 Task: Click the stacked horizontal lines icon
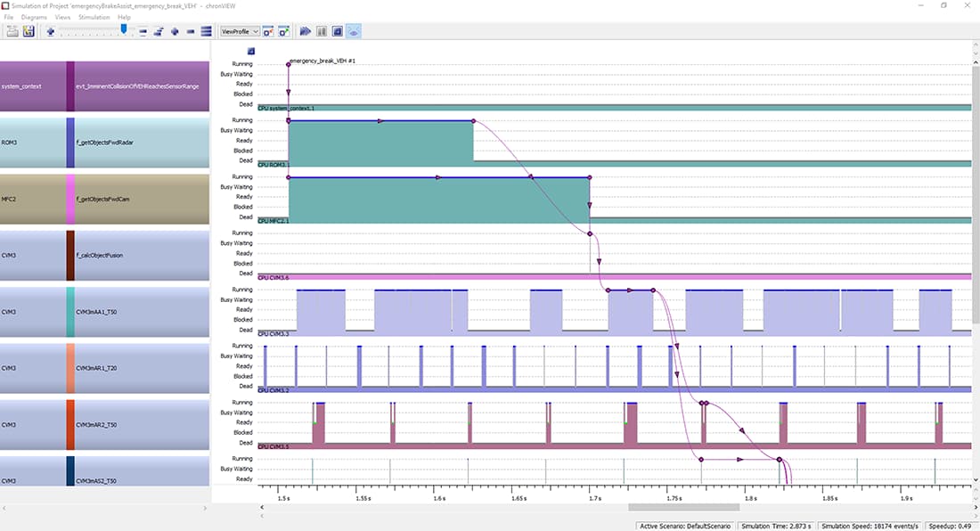coord(206,31)
